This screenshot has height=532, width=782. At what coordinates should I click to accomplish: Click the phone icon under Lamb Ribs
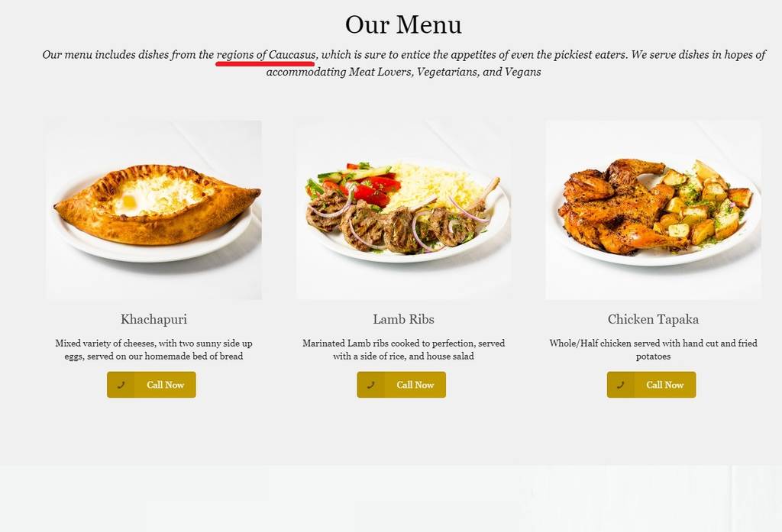[370, 385]
